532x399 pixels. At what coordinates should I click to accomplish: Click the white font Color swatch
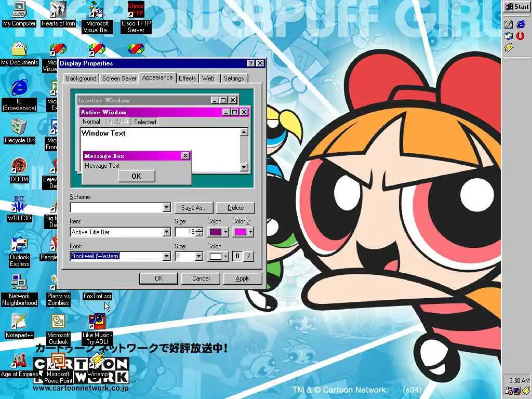point(216,257)
